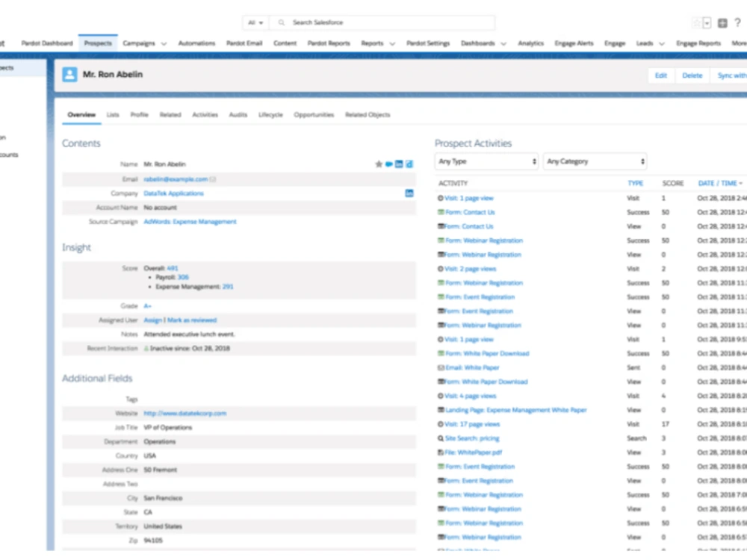This screenshot has width=747, height=560.
Task: Click the form icon next to Form: Contact Us Success
Action: tap(441, 212)
